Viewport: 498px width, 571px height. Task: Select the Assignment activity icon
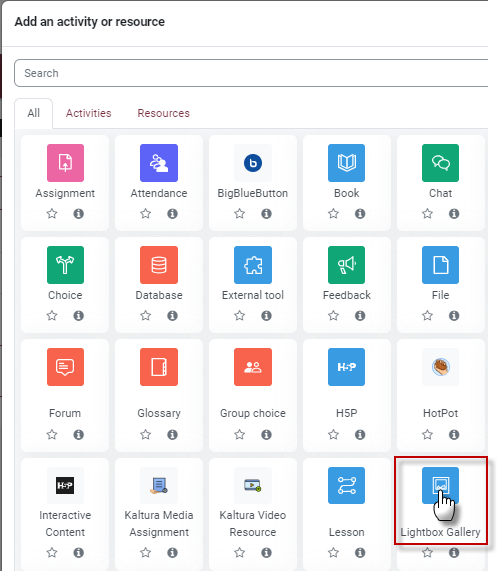[x=65, y=163]
